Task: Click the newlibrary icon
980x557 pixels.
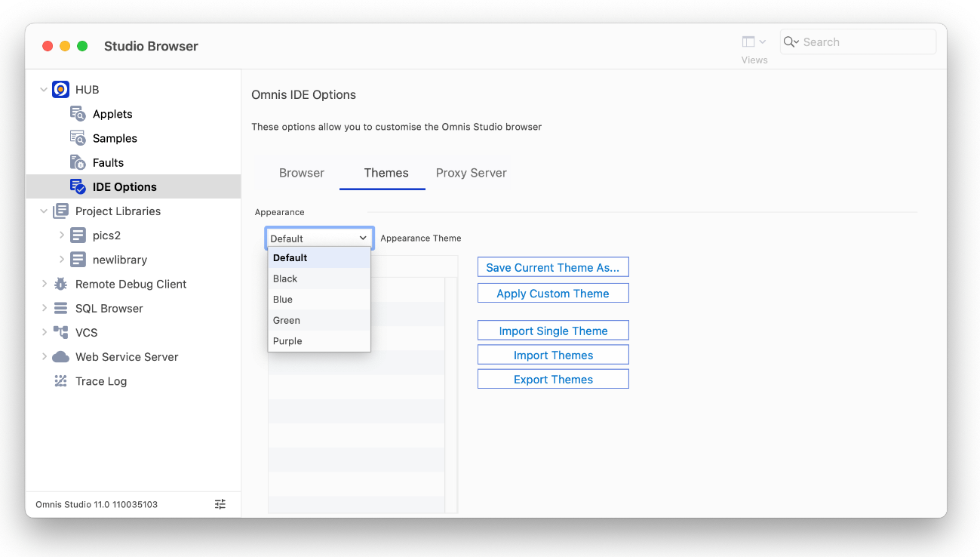Action: (x=78, y=260)
